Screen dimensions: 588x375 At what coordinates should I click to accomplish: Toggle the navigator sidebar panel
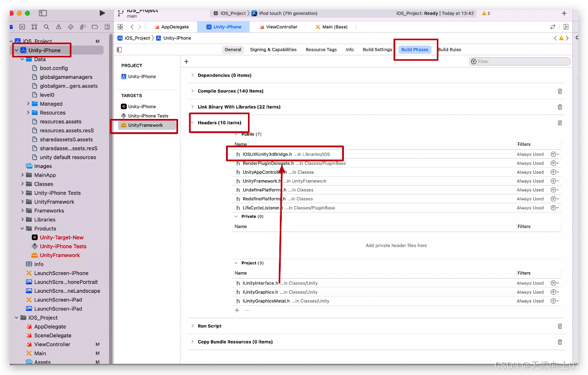43,13
